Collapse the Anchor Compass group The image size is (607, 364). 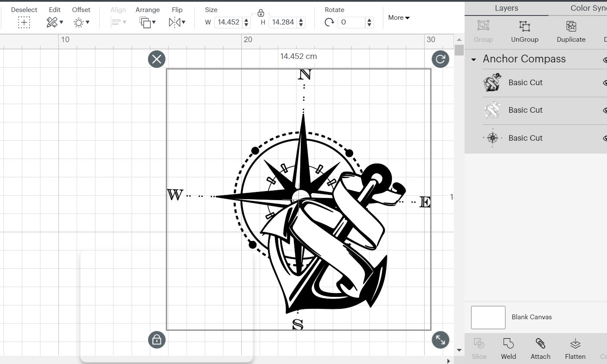[x=473, y=59]
